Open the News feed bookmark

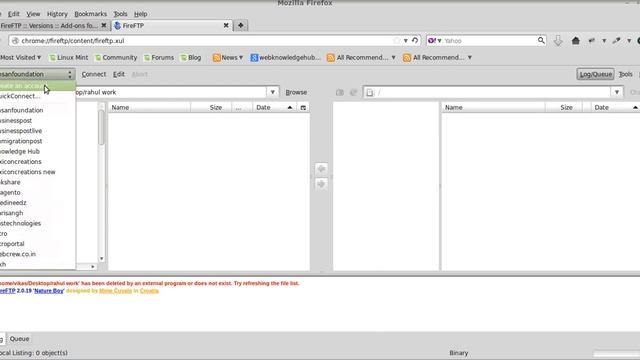tap(228, 58)
